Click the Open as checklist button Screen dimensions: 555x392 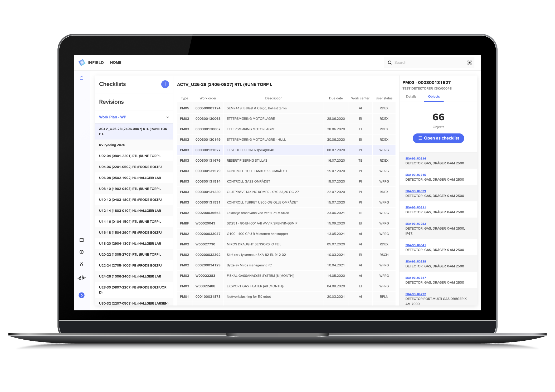pyautogui.click(x=438, y=138)
